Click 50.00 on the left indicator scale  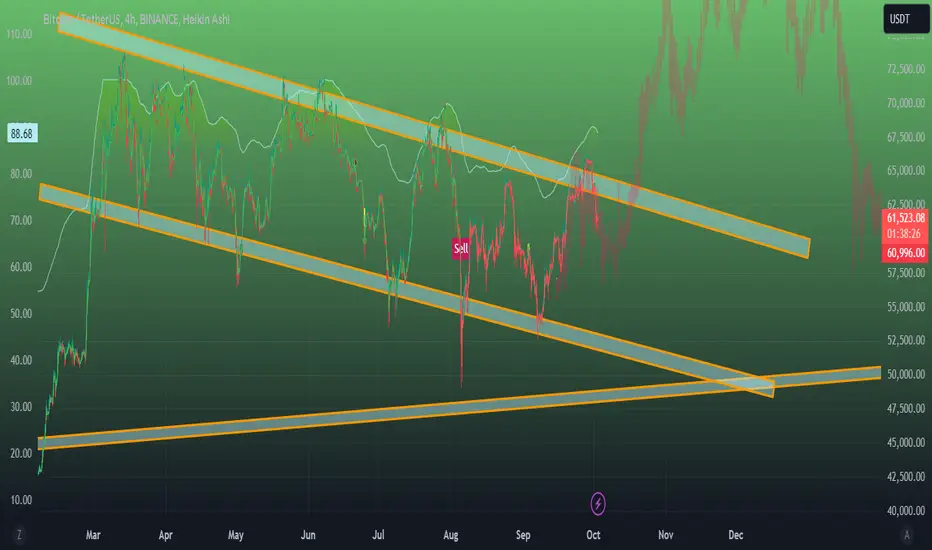pos(21,313)
